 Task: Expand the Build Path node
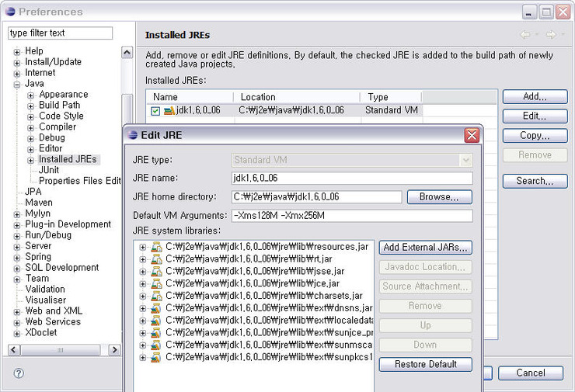(31, 106)
